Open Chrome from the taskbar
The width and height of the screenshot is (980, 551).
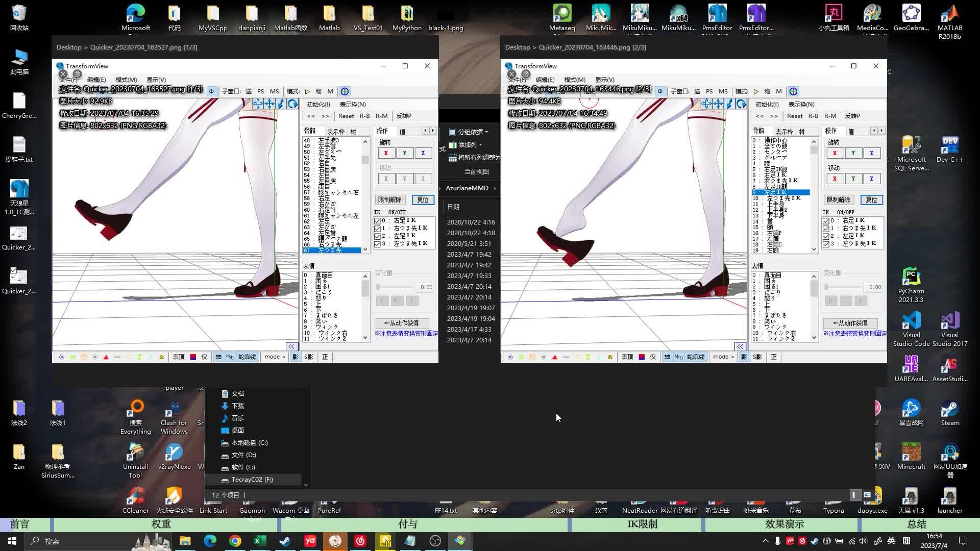point(235,541)
